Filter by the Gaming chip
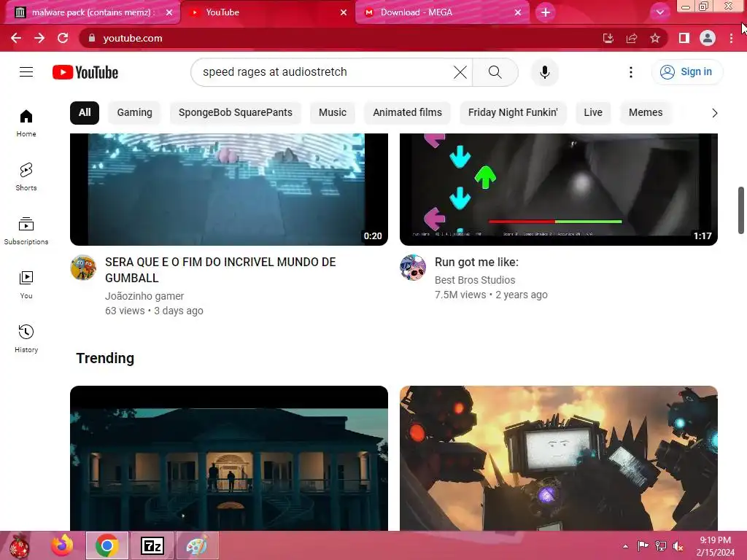Image resolution: width=747 pixels, height=560 pixels. [135, 113]
